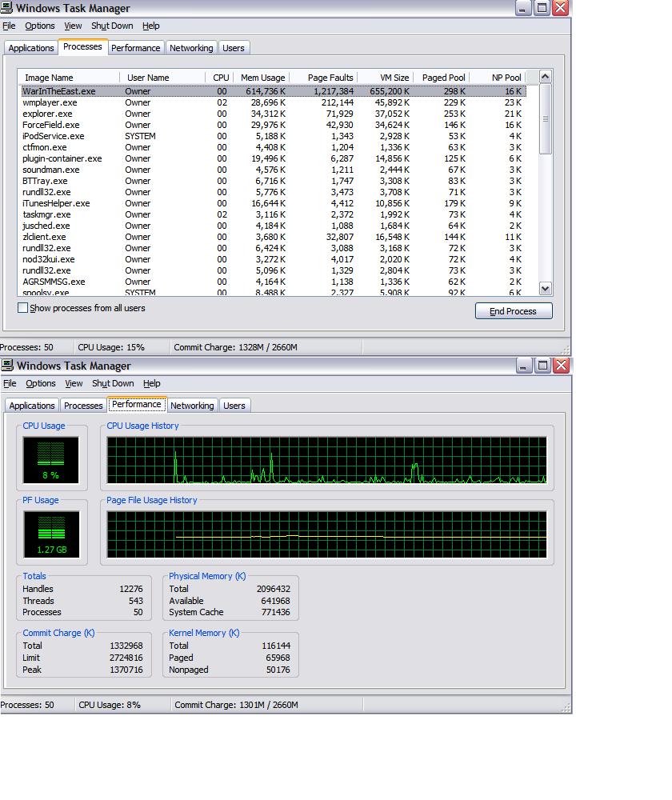This screenshot has width=672, height=800.
Task: Switch to Applications tab in upper window
Action: click(31, 48)
